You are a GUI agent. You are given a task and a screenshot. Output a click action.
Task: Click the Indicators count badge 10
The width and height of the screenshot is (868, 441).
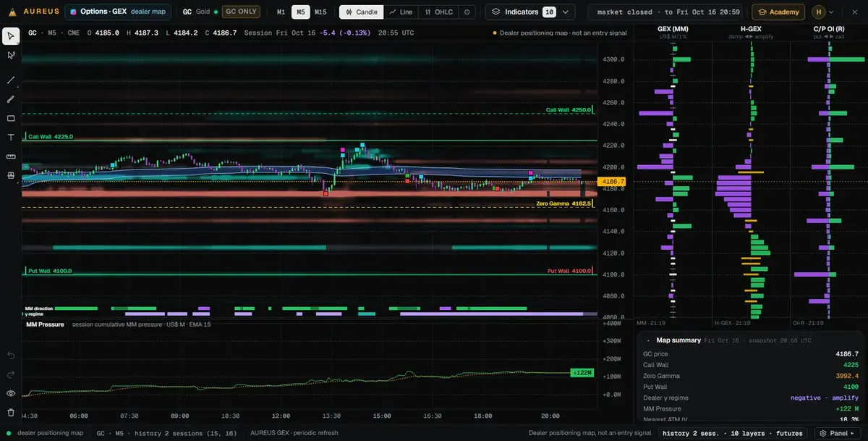pyautogui.click(x=550, y=12)
